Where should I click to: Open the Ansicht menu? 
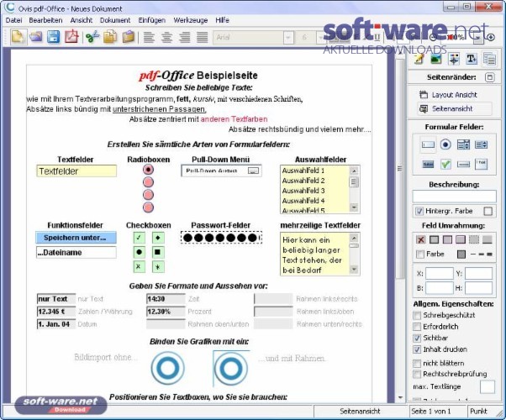coord(82,20)
